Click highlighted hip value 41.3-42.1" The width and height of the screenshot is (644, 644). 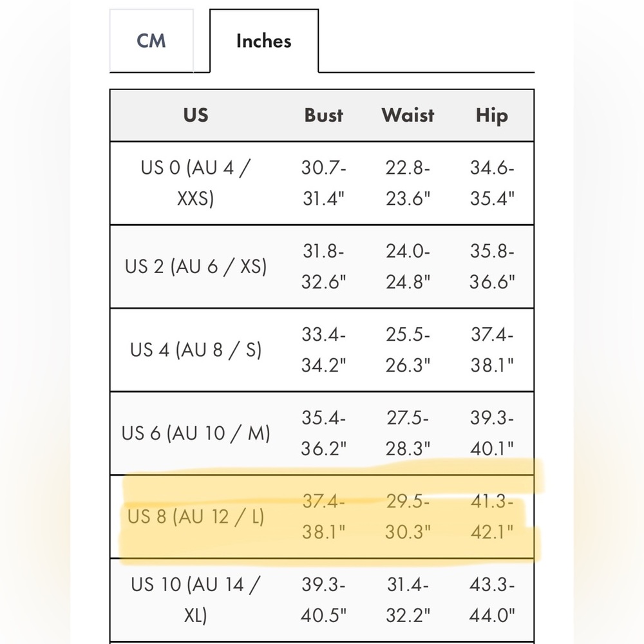(x=492, y=516)
